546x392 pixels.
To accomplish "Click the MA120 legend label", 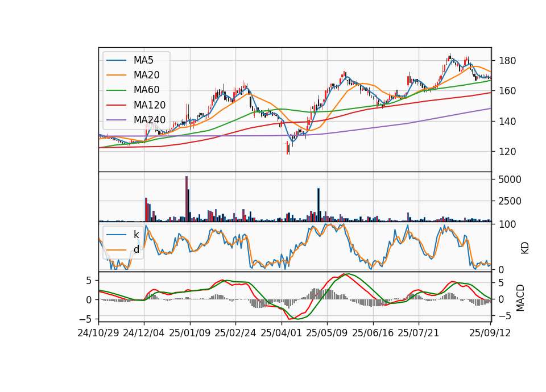I will (x=150, y=105).
